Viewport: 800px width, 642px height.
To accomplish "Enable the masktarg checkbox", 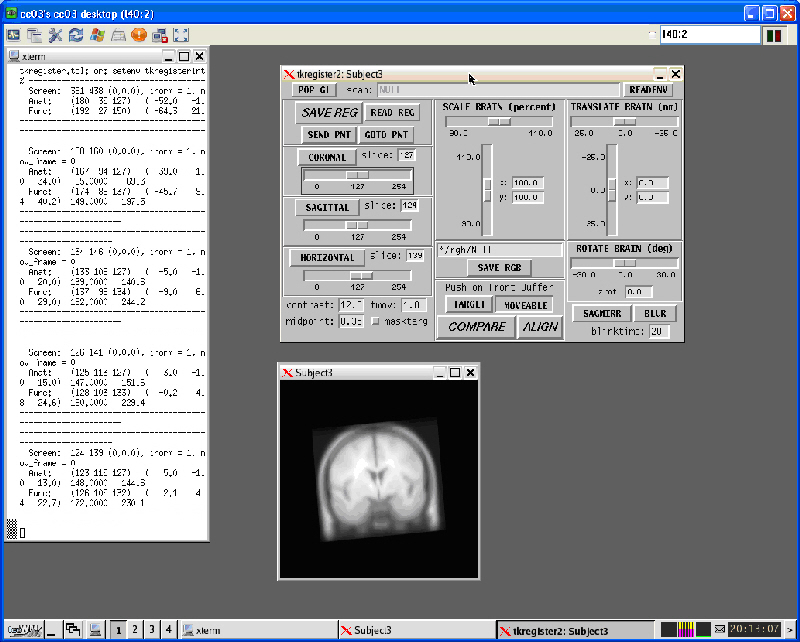I will click(375, 321).
